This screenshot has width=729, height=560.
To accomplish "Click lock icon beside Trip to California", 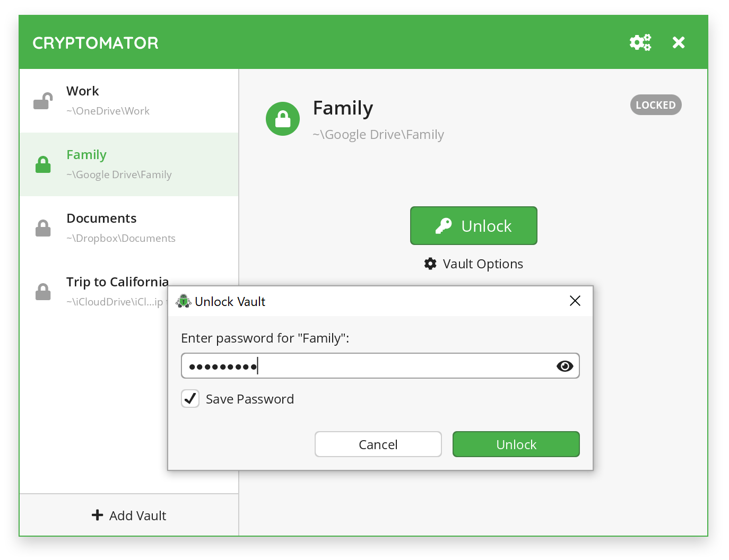I will pyautogui.click(x=43, y=292).
